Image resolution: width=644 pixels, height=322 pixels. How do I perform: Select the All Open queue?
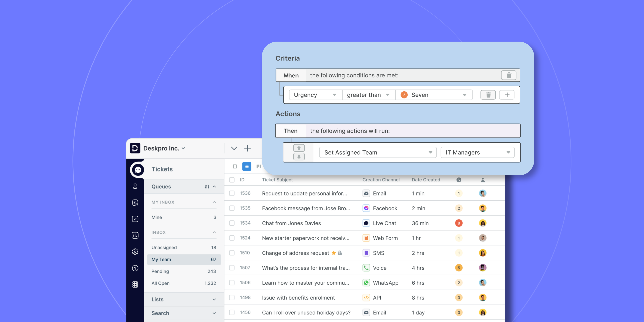pos(184,284)
